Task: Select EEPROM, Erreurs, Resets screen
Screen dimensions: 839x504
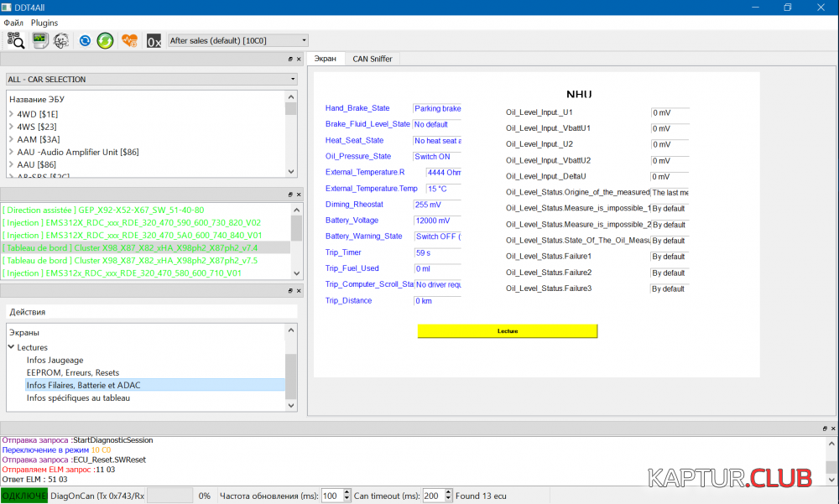Action: pyautogui.click(x=73, y=373)
